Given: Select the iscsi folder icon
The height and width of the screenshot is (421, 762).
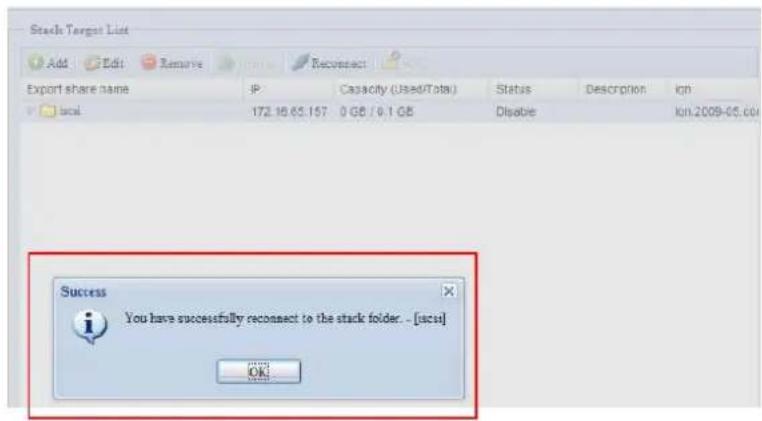Looking at the screenshot, I should 48,111.
